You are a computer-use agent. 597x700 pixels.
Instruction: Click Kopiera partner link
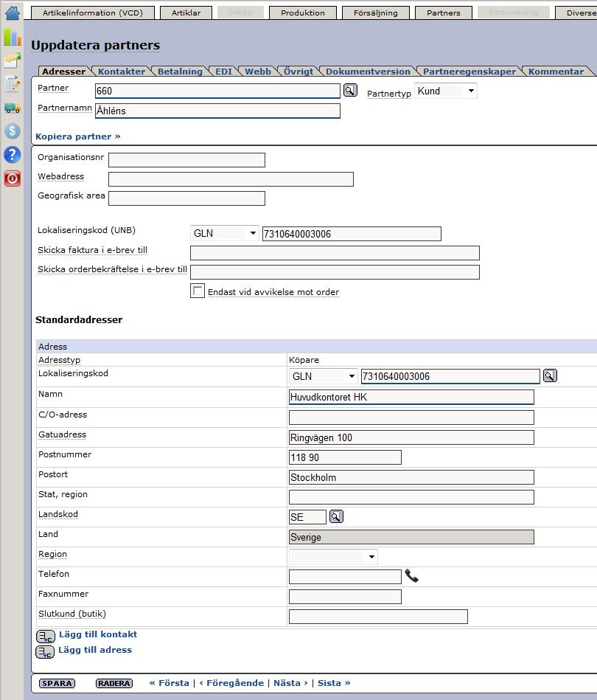point(78,136)
